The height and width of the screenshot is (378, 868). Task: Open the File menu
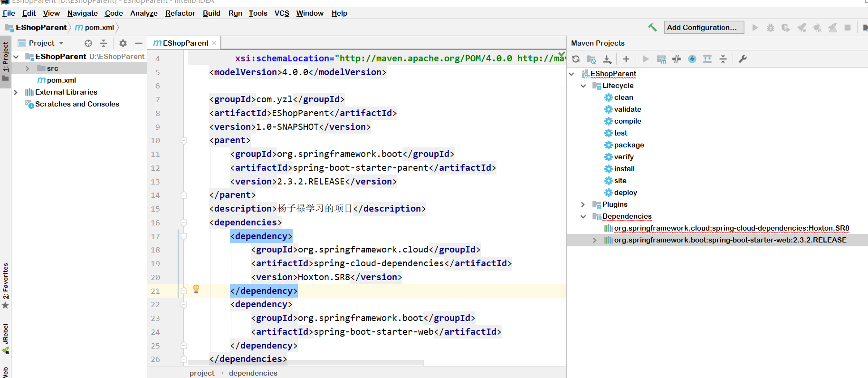(9, 13)
